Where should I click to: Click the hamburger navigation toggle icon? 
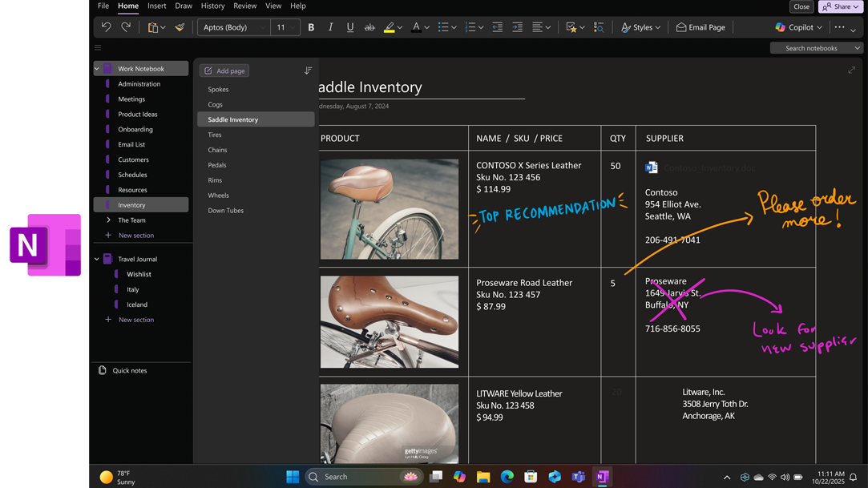(98, 48)
